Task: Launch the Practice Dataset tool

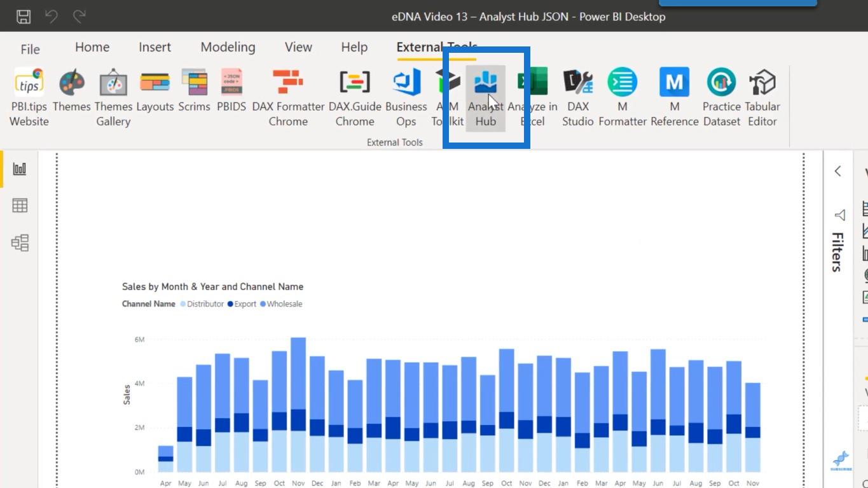Action: [722, 97]
